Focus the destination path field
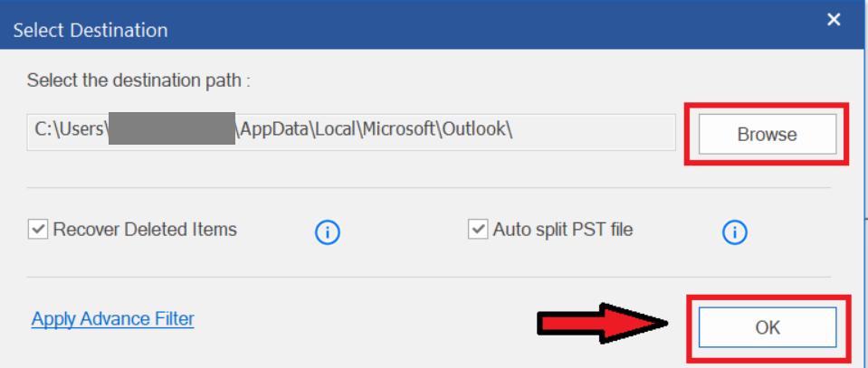Screen dimensions: 868x368 click(x=351, y=132)
